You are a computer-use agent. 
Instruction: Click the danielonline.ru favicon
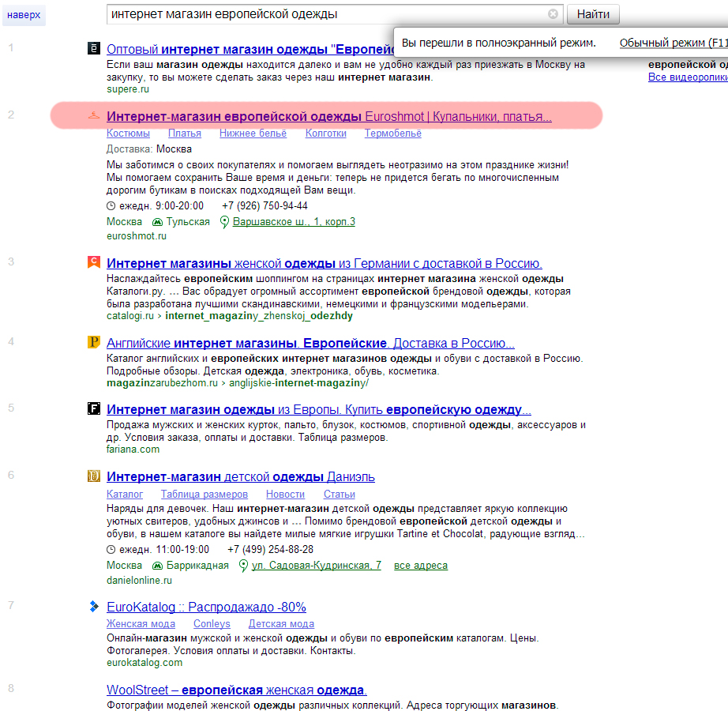(94, 476)
